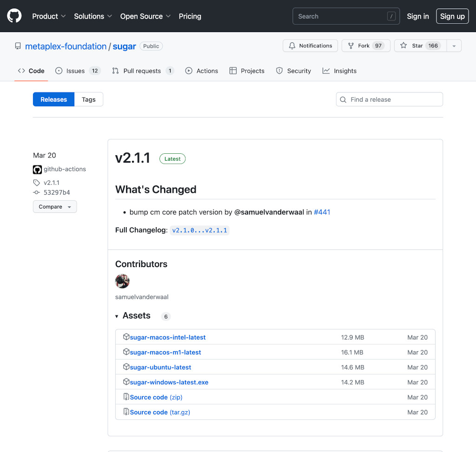Click the star icon in Star button
Screen dimensions: 476x452
point(403,46)
